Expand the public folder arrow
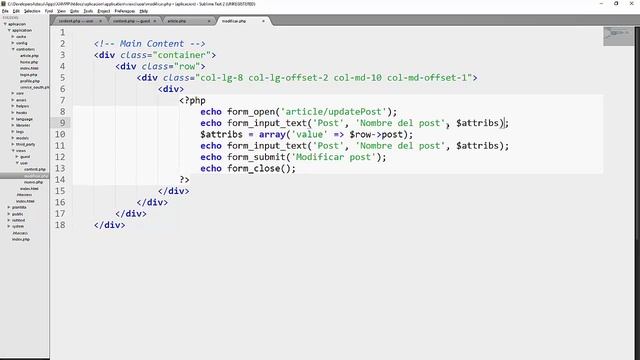640x360 pixels. 9,214
